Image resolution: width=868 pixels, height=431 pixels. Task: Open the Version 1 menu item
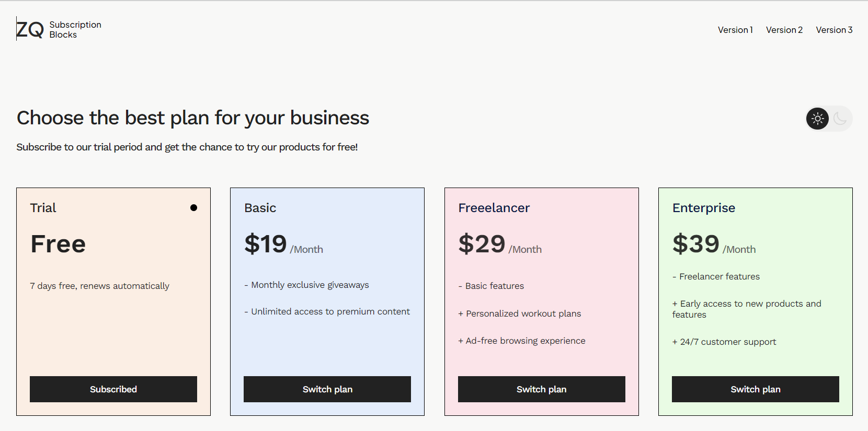[x=735, y=30]
